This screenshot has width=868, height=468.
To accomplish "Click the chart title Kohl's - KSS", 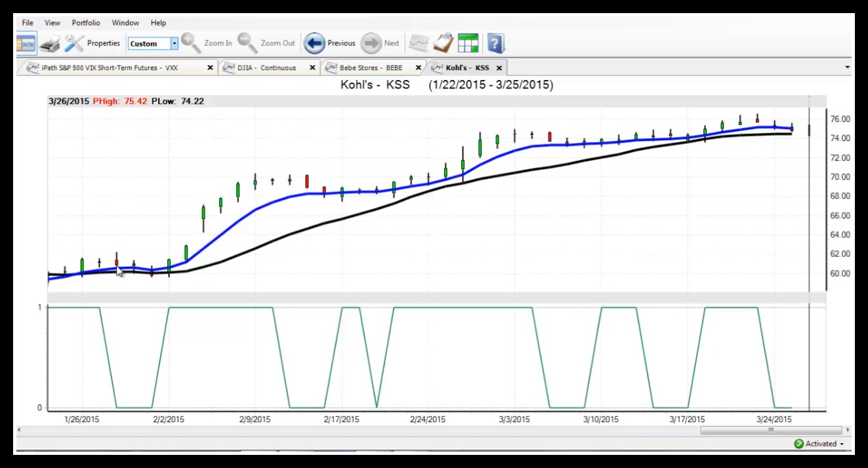I will (x=375, y=85).
